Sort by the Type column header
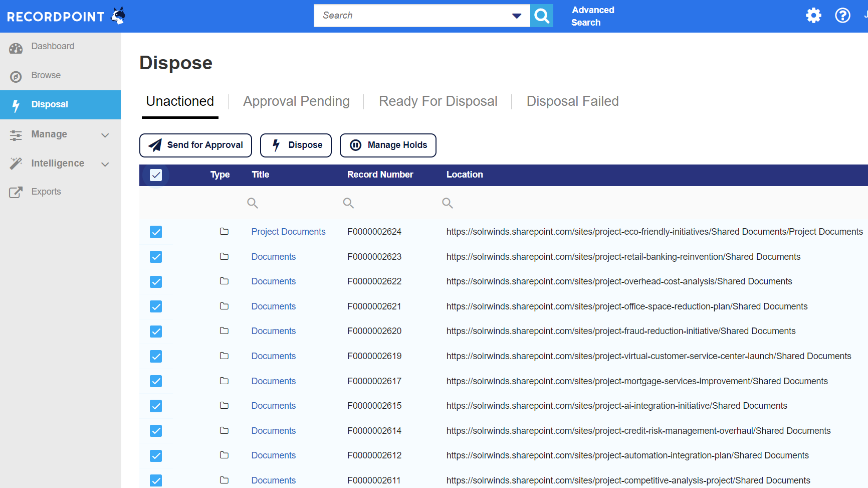 (220, 175)
